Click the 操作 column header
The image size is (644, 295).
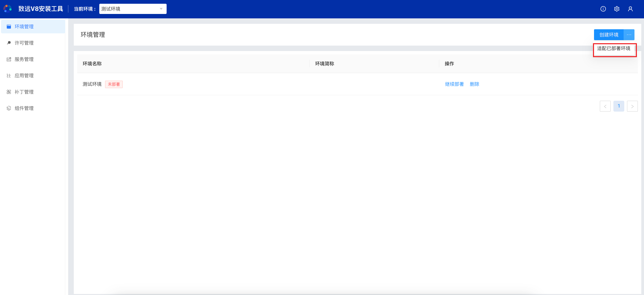(x=449, y=64)
